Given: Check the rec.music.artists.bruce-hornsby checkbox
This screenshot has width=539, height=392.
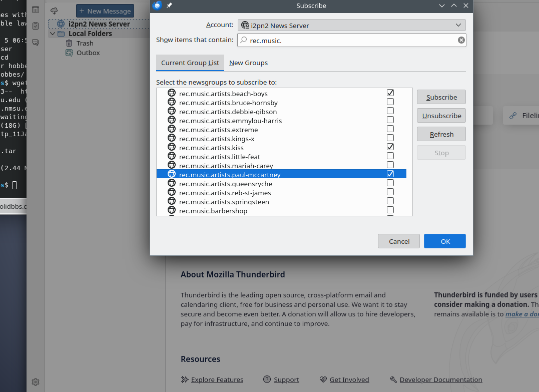Looking at the screenshot, I should tap(390, 102).
